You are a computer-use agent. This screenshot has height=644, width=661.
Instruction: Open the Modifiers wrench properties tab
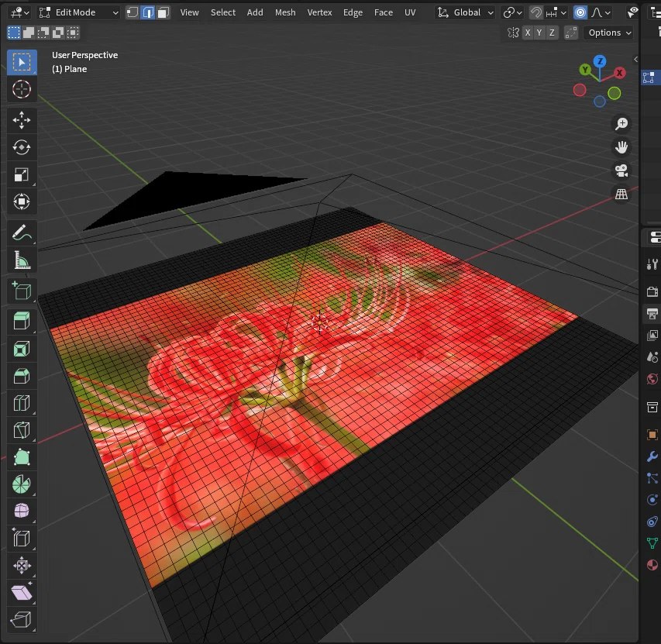652,456
